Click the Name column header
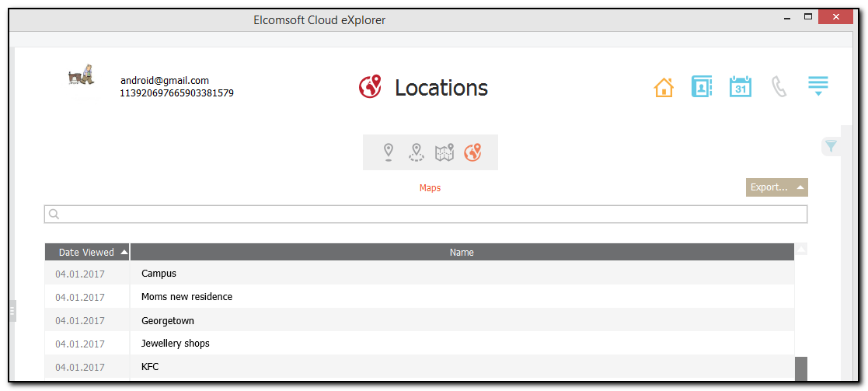Screen dimensions: 868x391 (x=462, y=252)
